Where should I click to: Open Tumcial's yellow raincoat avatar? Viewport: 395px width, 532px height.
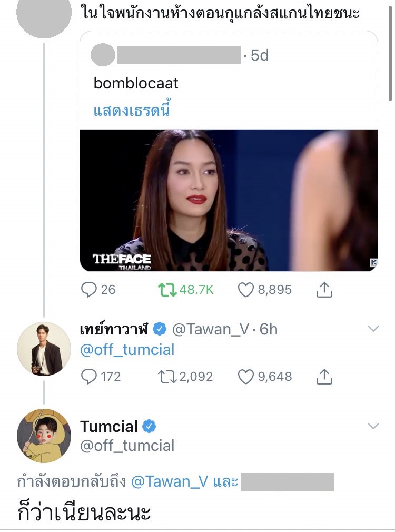[x=44, y=436]
